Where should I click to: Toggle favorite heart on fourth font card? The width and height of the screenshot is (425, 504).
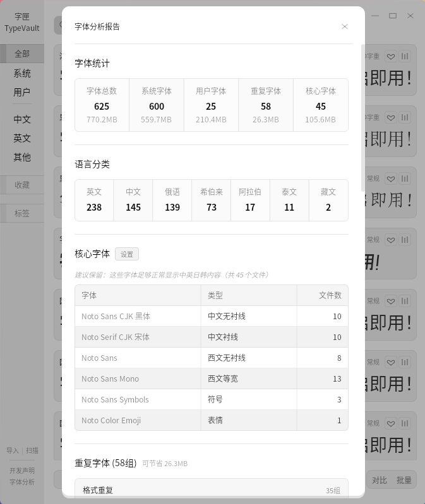click(x=391, y=240)
